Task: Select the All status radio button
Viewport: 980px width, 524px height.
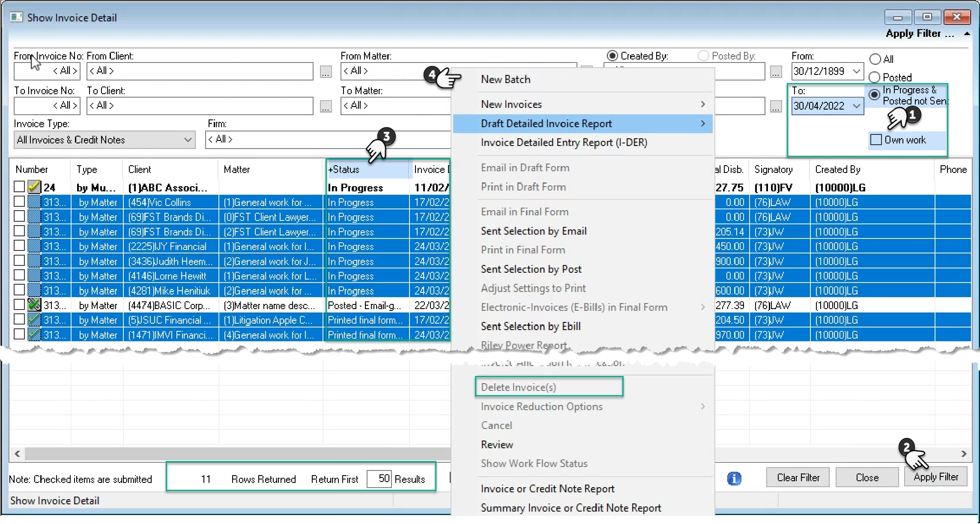Action: 875,59
